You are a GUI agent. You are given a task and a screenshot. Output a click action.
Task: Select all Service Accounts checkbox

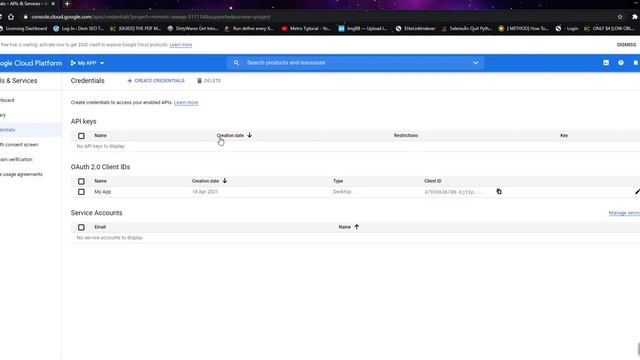click(x=81, y=227)
